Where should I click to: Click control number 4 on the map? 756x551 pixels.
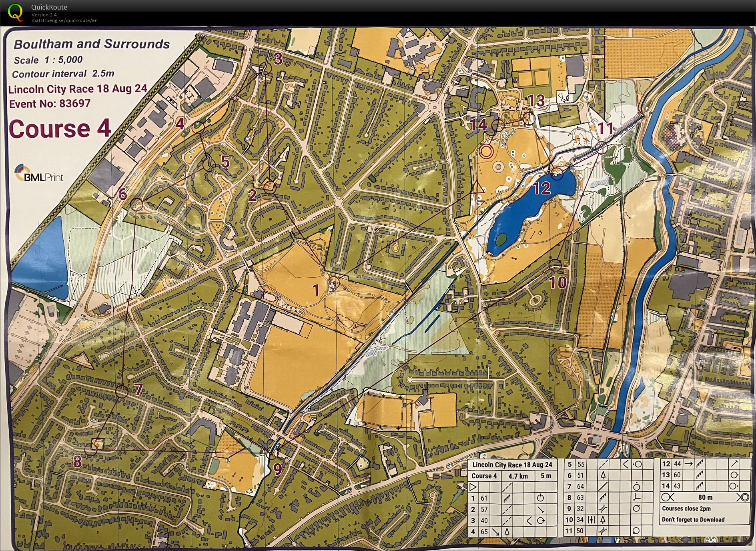point(180,123)
